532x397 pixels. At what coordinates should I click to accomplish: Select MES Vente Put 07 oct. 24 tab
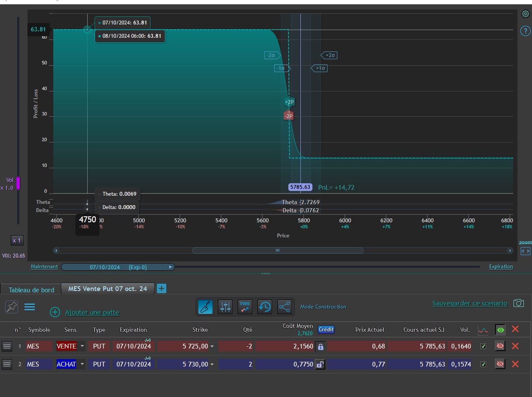(107, 289)
